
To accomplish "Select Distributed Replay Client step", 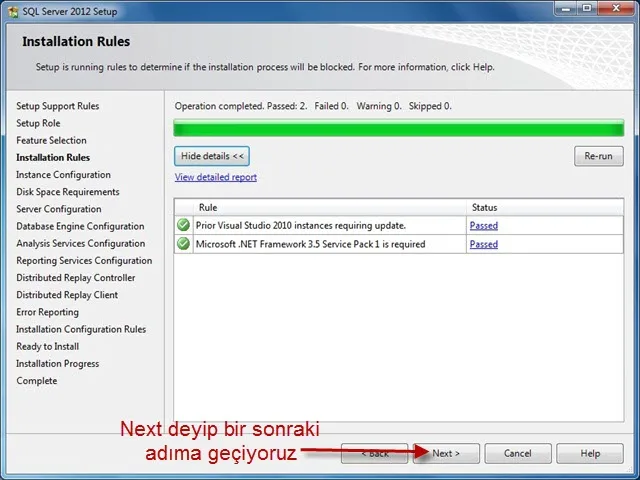I will pyautogui.click(x=67, y=295).
